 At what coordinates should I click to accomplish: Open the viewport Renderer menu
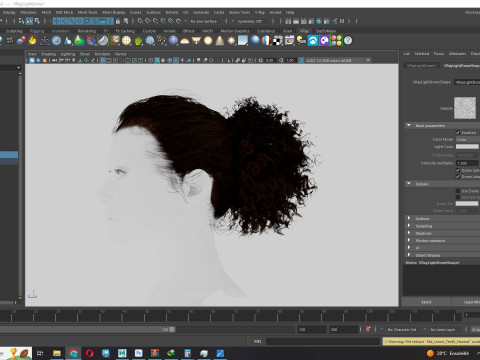coord(102,54)
